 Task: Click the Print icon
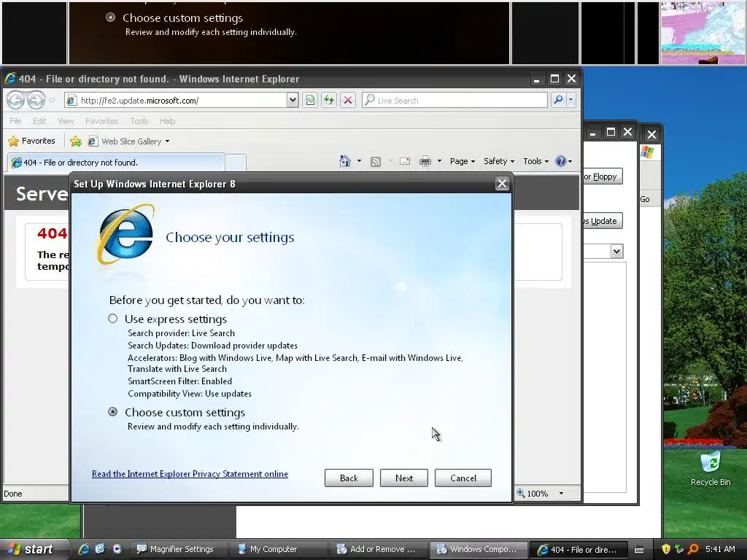click(425, 161)
